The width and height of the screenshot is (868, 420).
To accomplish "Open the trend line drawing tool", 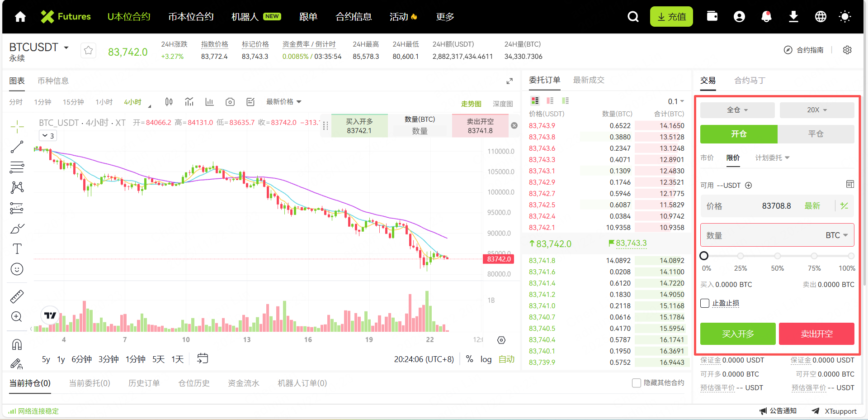I will pos(17,147).
